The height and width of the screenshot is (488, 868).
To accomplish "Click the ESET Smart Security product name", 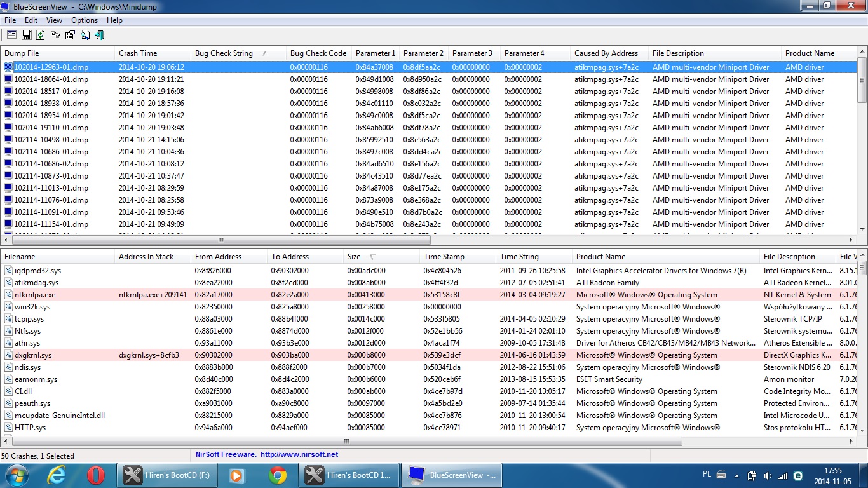I will pyautogui.click(x=609, y=379).
